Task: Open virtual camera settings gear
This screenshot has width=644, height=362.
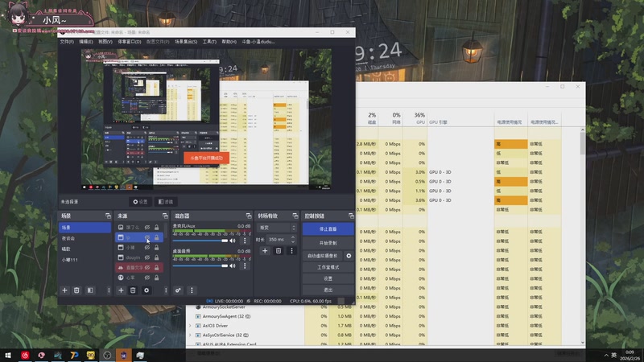Action: click(x=349, y=256)
